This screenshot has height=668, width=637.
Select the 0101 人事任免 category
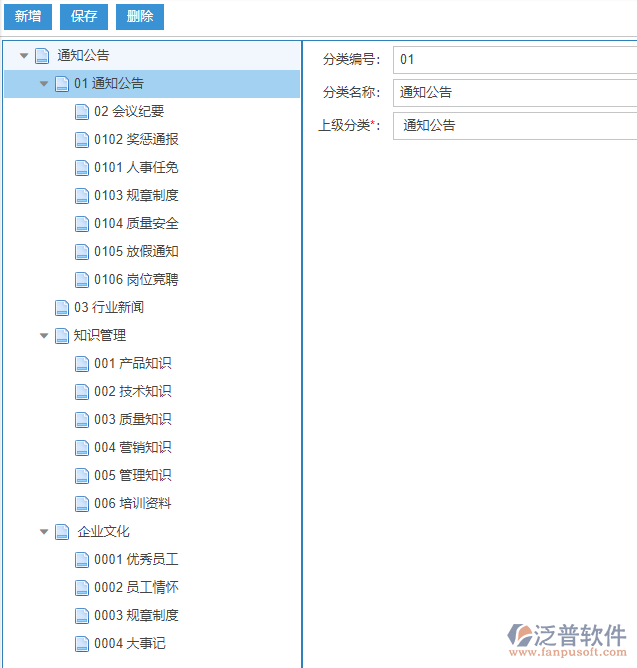point(136,168)
